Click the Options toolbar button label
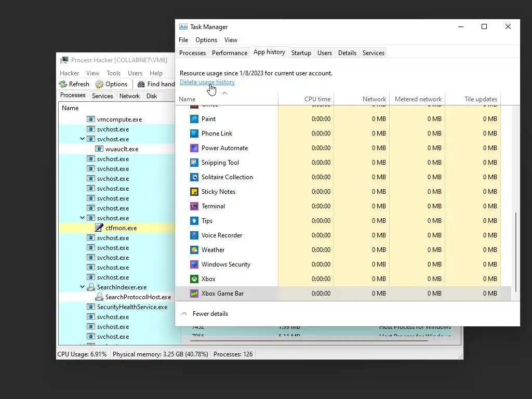The image size is (532, 399). 116,84
